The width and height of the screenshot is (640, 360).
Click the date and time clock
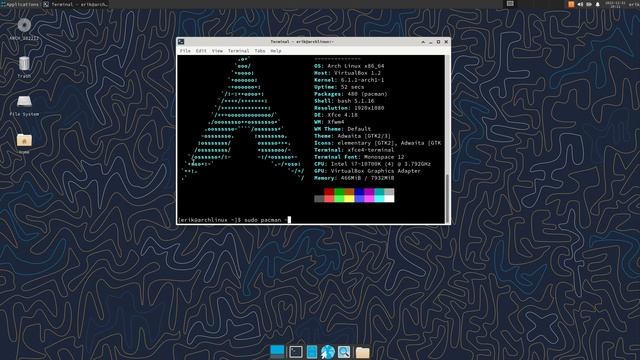pos(615,4)
